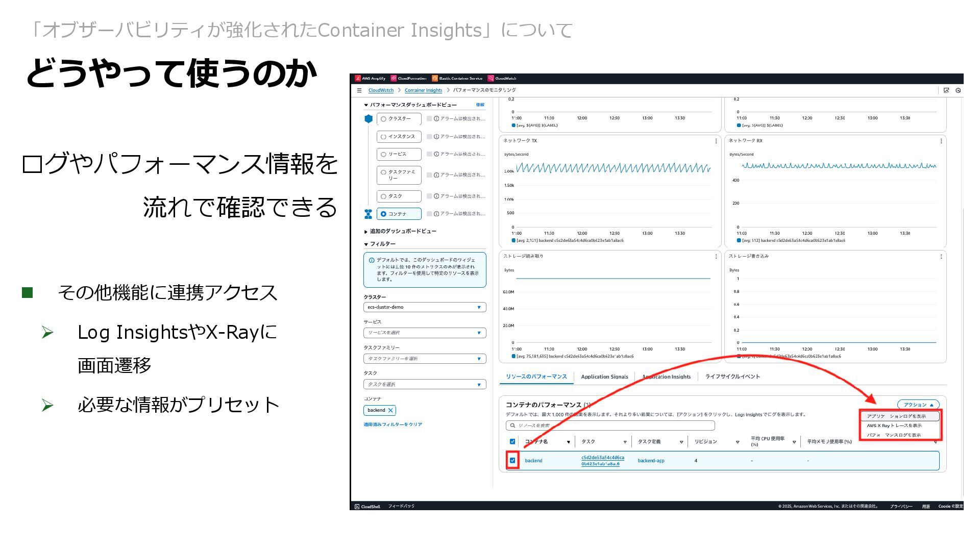Select the サービス radio button

tap(383, 154)
